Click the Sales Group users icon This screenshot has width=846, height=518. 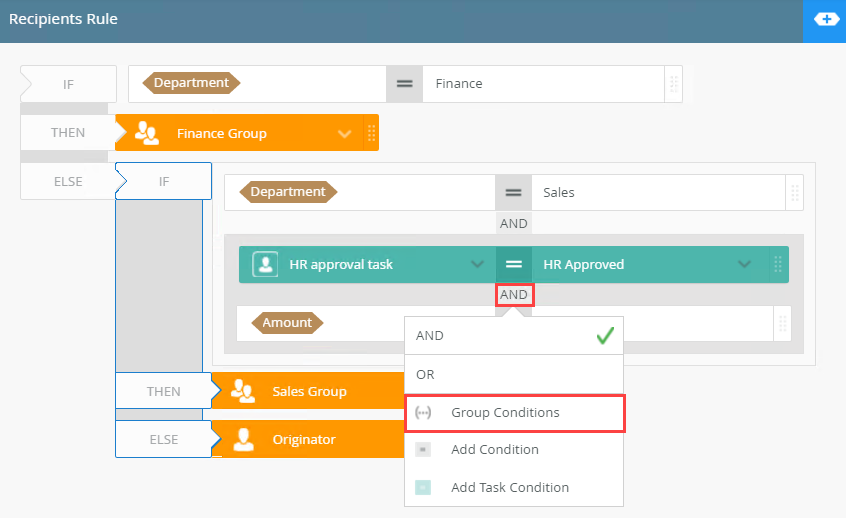(x=242, y=391)
